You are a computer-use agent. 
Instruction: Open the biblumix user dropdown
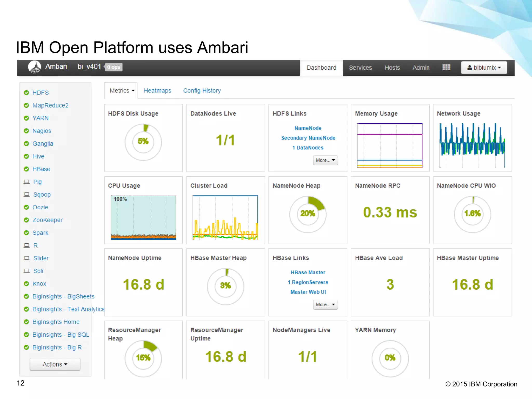[x=484, y=68]
